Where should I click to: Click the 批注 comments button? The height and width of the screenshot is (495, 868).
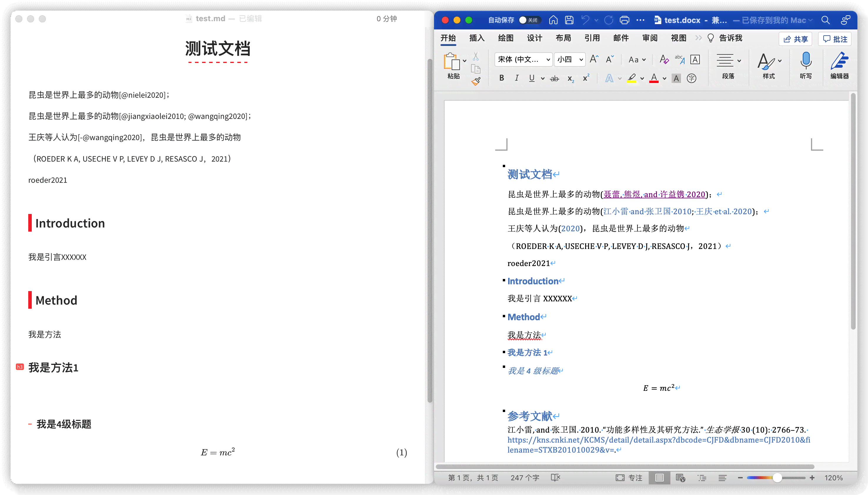coord(835,39)
